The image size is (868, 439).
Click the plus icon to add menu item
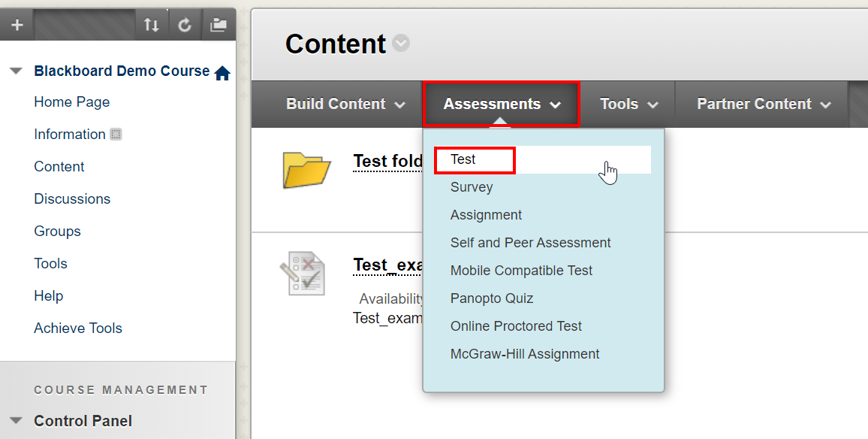tap(17, 24)
